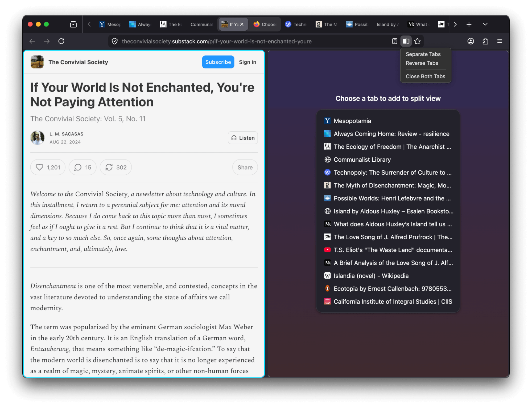Click the shield privacy icon in the address bar

[x=114, y=41]
